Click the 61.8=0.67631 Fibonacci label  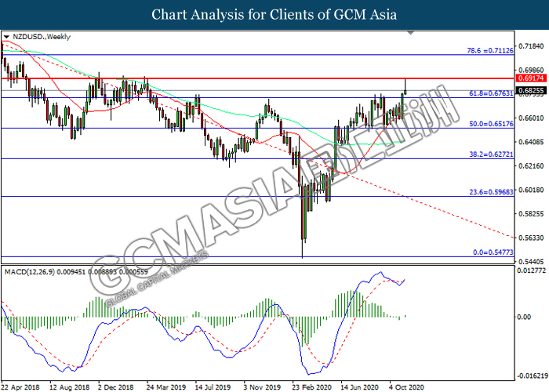(x=491, y=93)
